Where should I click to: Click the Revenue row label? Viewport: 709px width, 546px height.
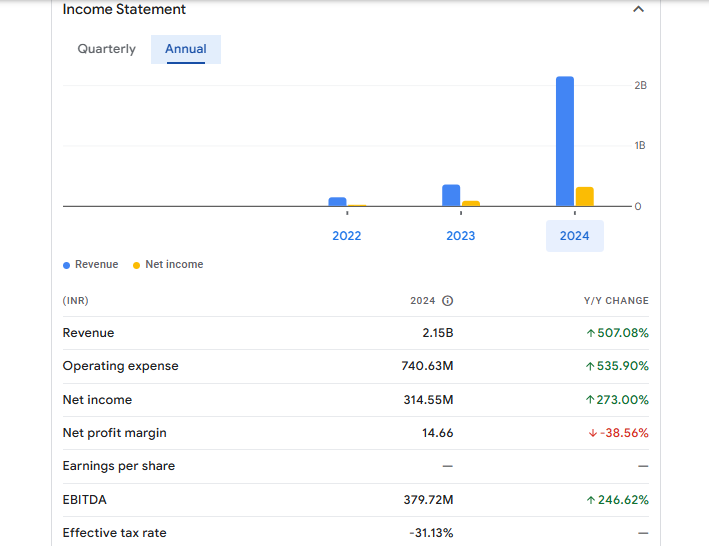point(88,333)
